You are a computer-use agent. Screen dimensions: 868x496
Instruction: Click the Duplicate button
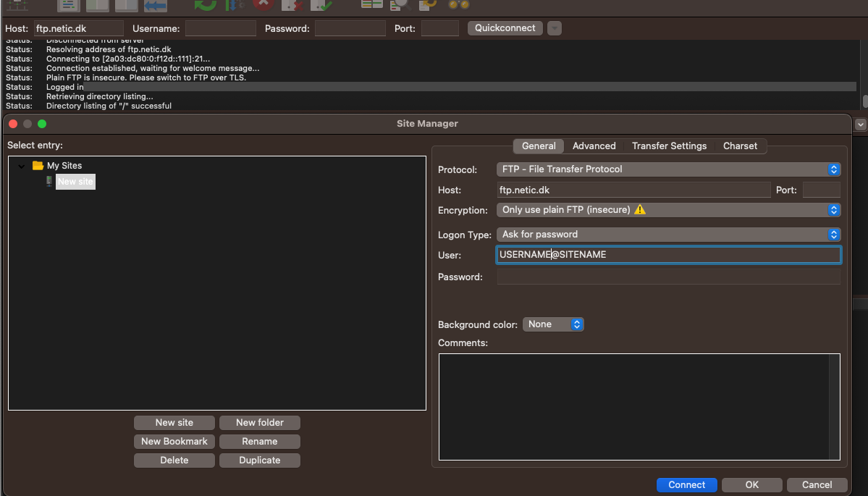point(260,461)
